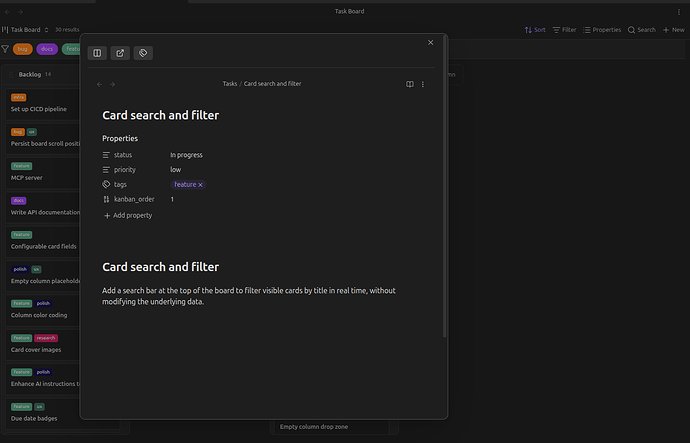Viewport: 690px width, 443px height.
Task: Click the Tasks breadcrumb link
Action: pos(230,84)
